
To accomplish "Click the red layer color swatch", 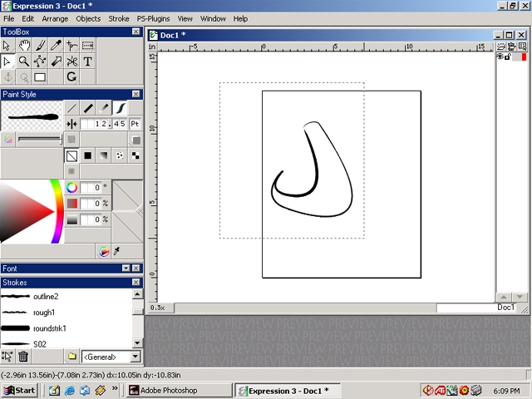I will 525,57.
